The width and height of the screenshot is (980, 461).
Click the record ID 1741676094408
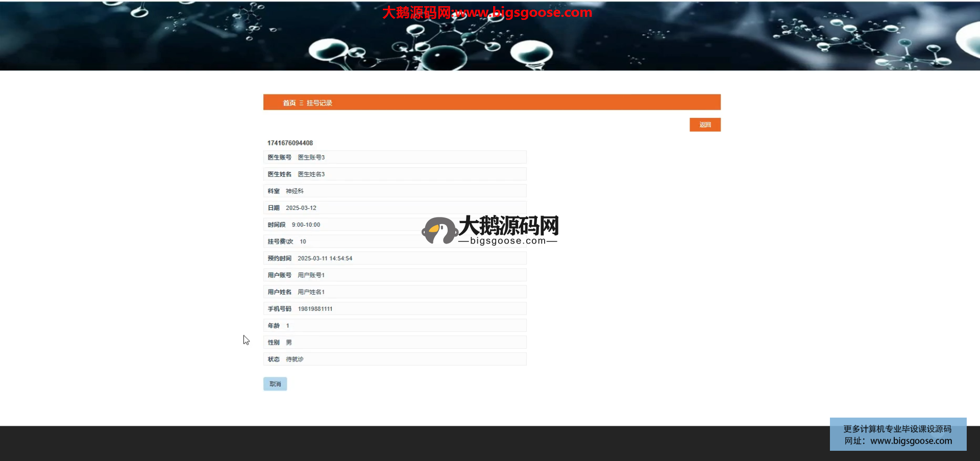tap(290, 143)
